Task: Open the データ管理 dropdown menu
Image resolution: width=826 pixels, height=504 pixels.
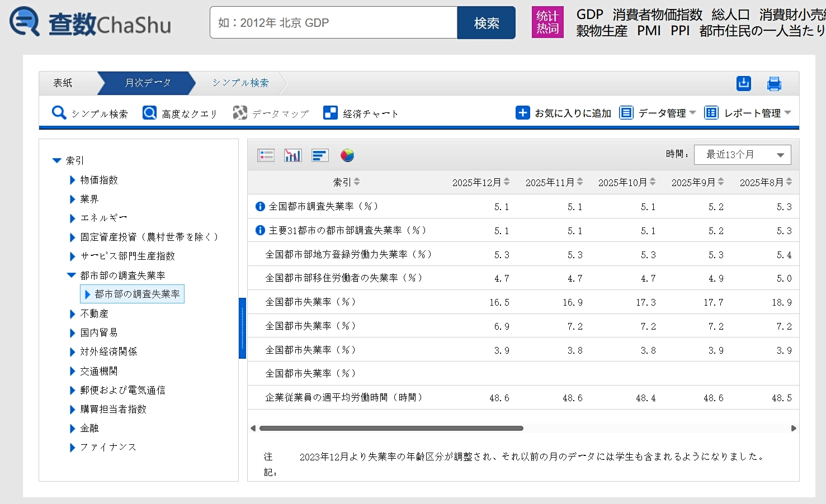Action: coord(658,113)
